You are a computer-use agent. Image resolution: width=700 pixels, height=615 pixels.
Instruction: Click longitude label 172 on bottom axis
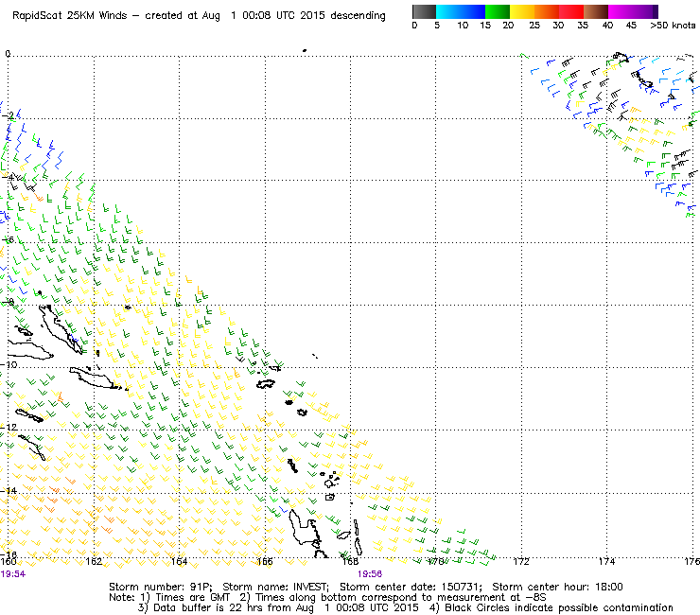click(x=521, y=562)
